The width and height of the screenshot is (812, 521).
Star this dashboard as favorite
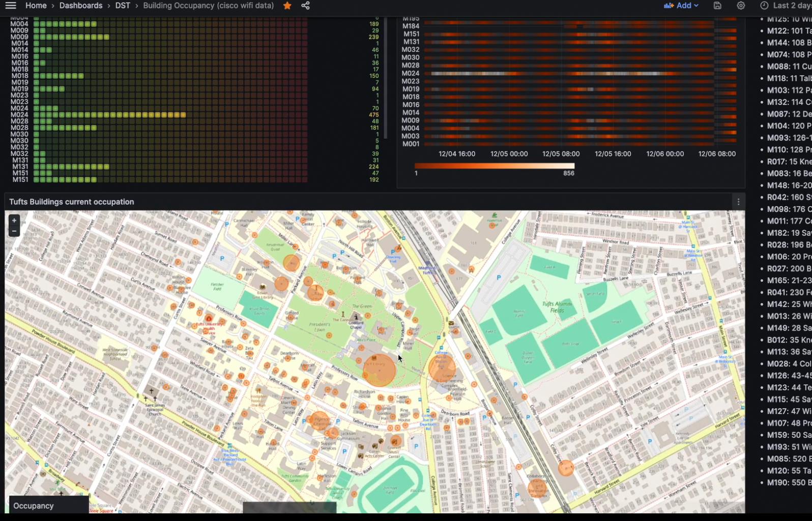point(287,6)
